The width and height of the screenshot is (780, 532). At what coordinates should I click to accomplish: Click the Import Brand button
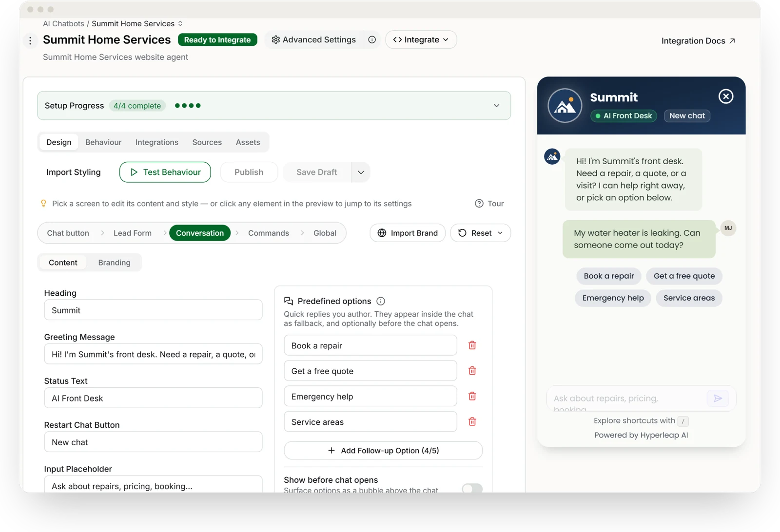point(408,233)
